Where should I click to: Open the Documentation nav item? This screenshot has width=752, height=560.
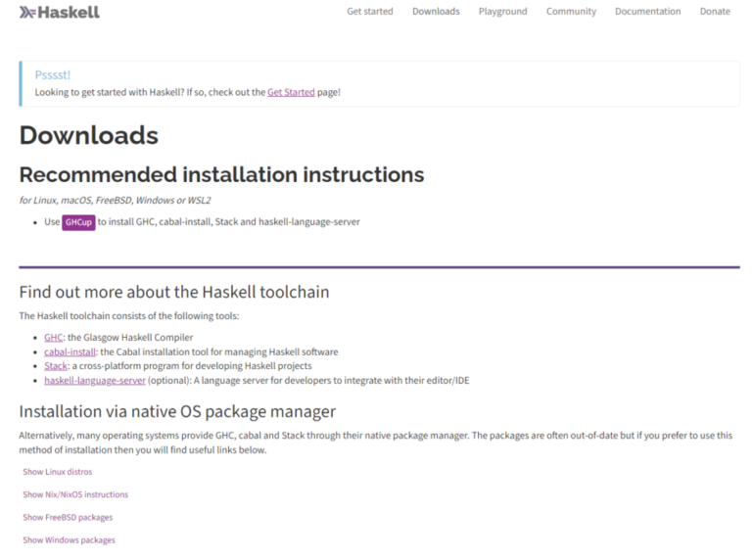pyautogui.click(x=648, y=12)
